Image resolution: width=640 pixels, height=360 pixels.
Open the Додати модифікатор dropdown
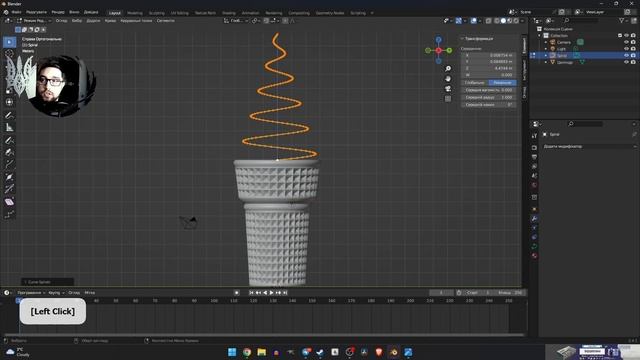[x=589, y=146]
